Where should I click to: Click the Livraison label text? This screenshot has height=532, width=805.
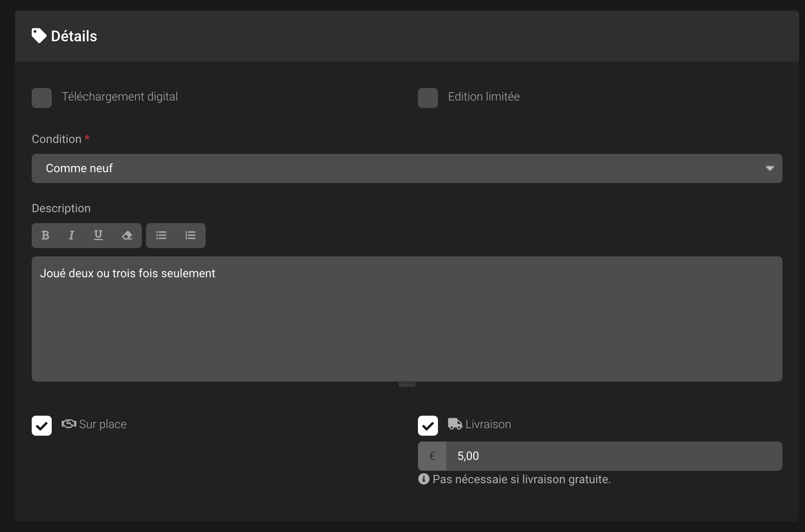(488, 424)
